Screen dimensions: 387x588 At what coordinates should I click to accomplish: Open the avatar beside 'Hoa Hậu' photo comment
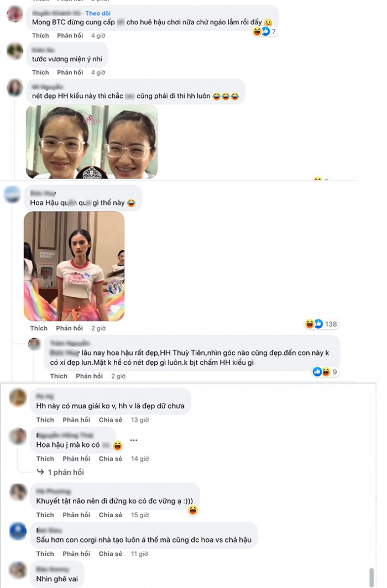12,195
